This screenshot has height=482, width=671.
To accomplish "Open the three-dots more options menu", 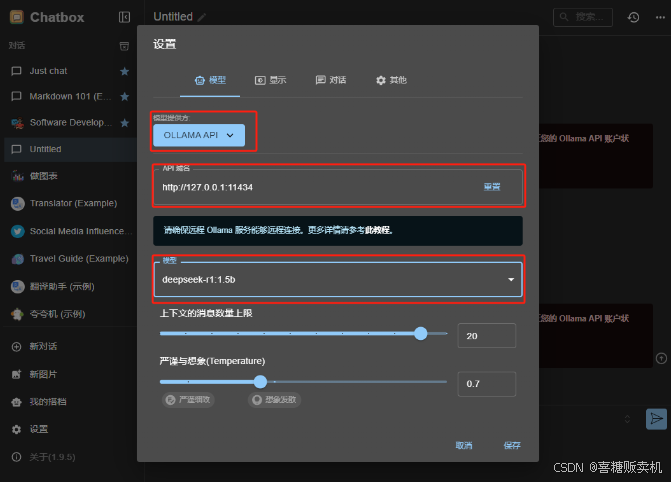I will click(660, 17).
